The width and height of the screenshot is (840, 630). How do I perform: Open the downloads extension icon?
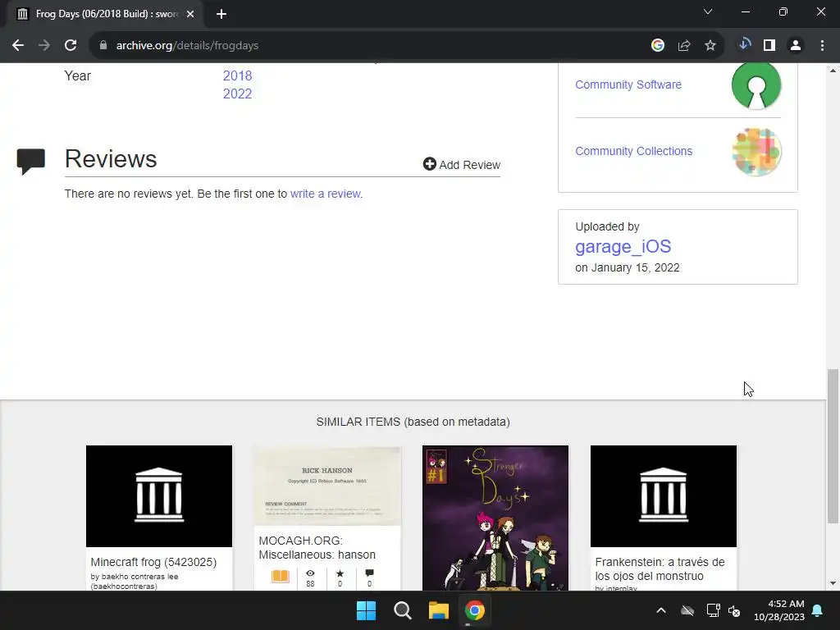click(744, 45)
